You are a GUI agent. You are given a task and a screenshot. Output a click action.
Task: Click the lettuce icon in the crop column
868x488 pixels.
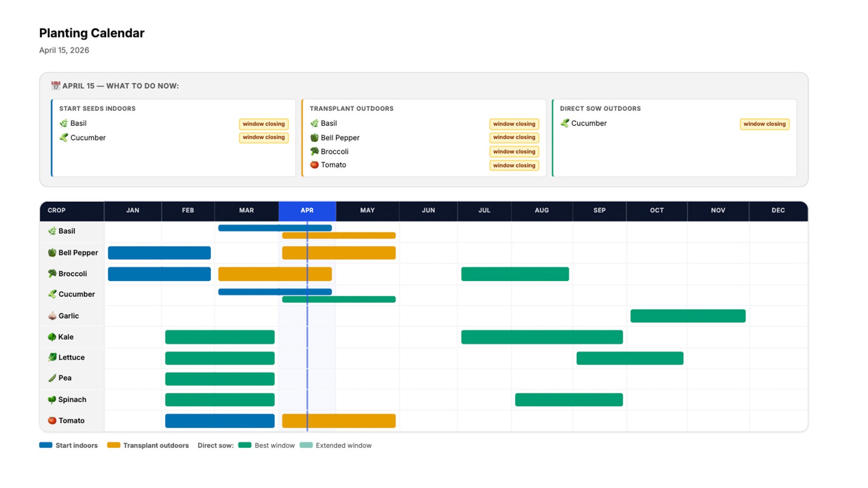point(52,357)
